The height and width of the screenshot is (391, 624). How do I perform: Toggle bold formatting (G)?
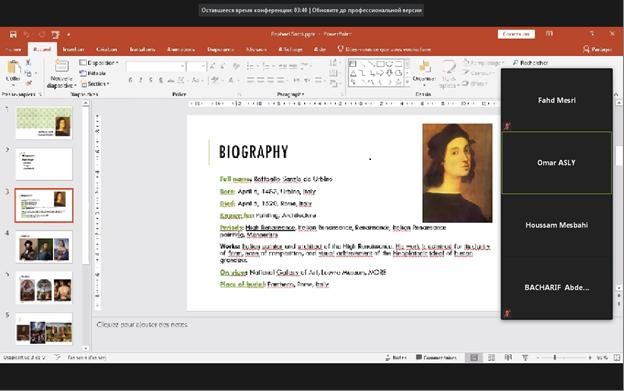[x=130, y=80]
